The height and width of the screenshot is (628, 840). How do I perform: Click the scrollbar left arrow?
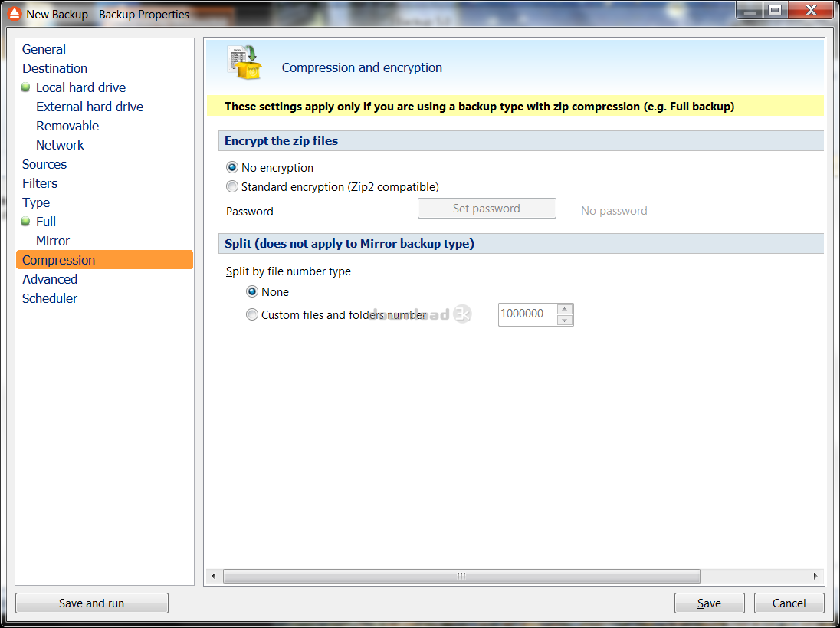(214, 576)
